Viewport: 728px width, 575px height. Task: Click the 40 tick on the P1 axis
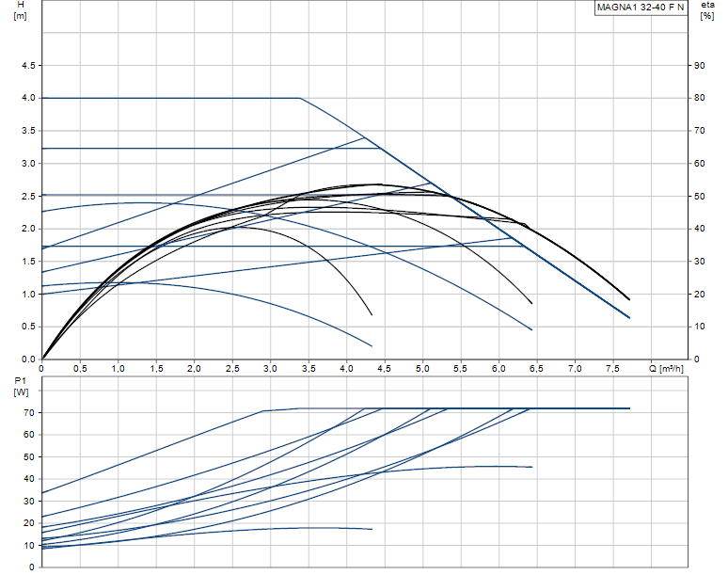(30, 479)
